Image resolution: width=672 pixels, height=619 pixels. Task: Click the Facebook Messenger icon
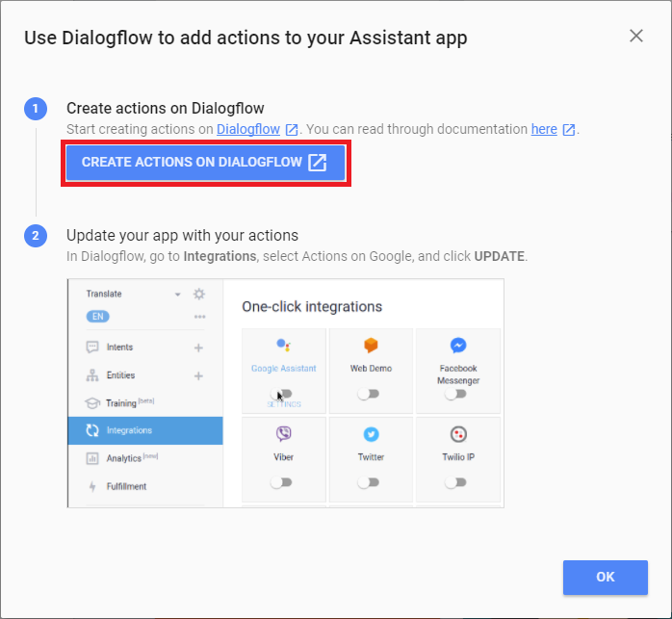click(x=458, y=345)
